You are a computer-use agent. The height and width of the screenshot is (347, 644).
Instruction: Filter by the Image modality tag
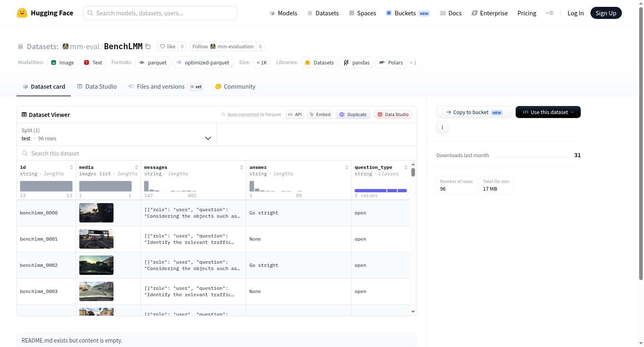[x=62, y=62]
